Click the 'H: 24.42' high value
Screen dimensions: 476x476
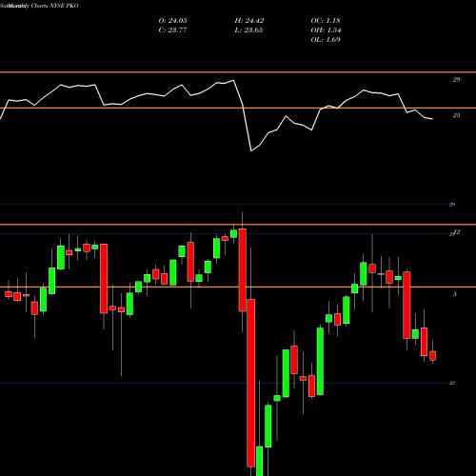click(x=249, y=21)
